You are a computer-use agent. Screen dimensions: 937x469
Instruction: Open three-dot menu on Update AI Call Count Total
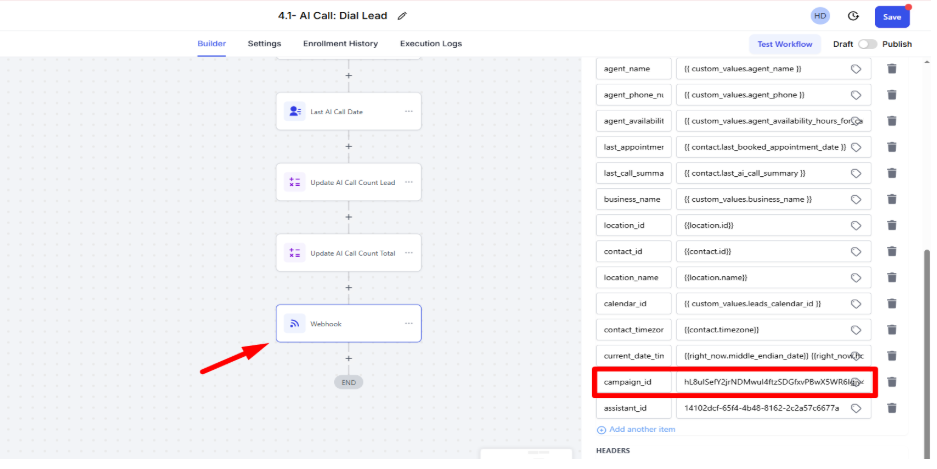point(408,253)
